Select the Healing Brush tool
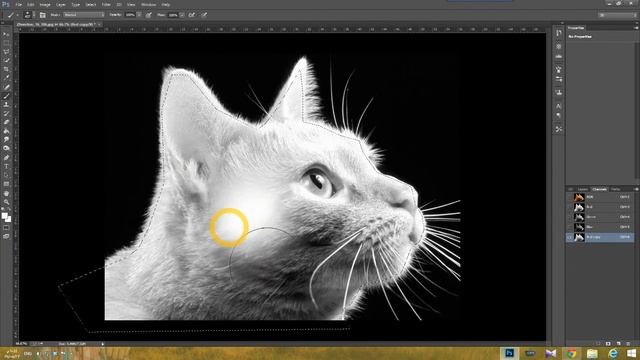The image size is (640, 360). tap(6, 87)
